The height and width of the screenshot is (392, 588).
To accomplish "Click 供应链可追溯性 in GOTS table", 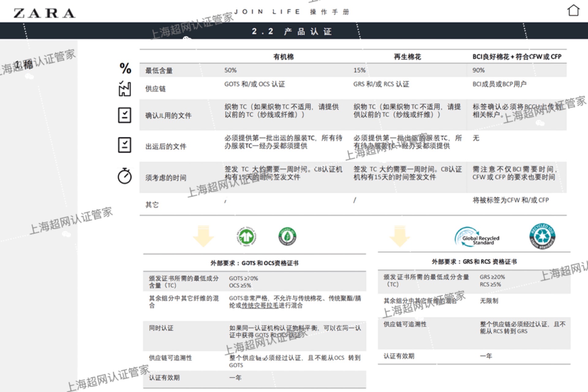I will point(171,358).
